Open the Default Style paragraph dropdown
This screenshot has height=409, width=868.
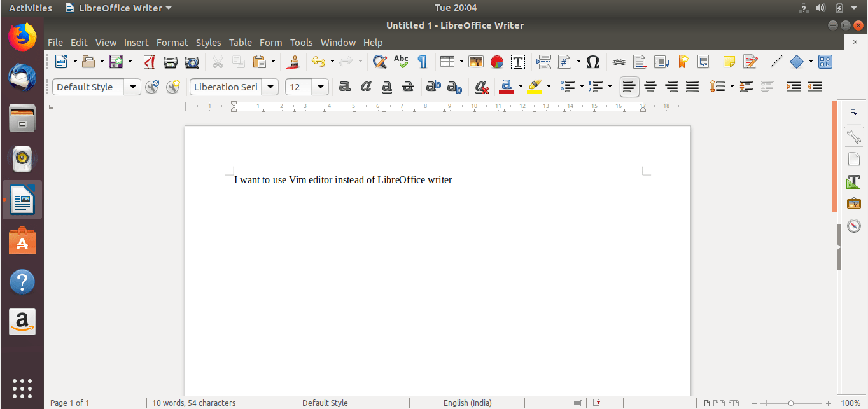[x=132, y=87]
